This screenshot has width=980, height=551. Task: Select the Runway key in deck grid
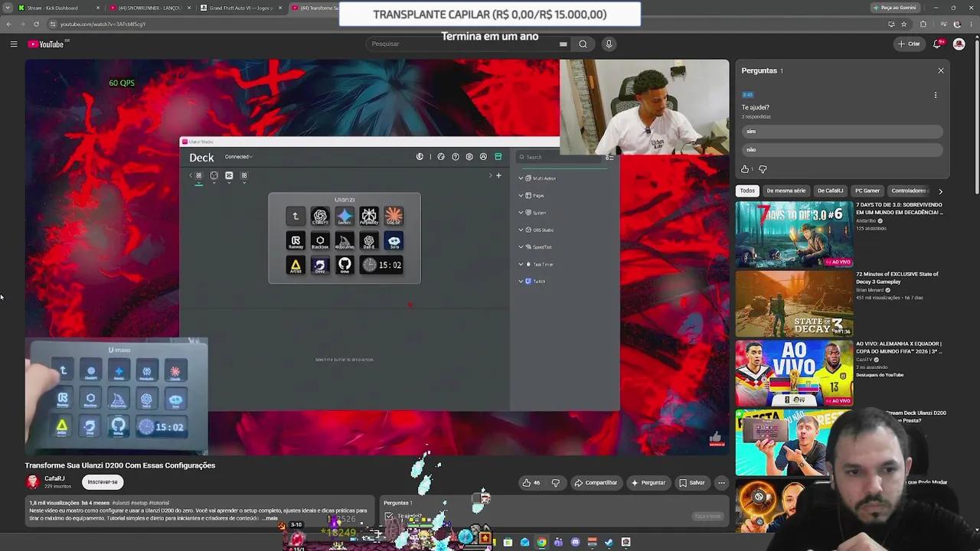(296, 241)
